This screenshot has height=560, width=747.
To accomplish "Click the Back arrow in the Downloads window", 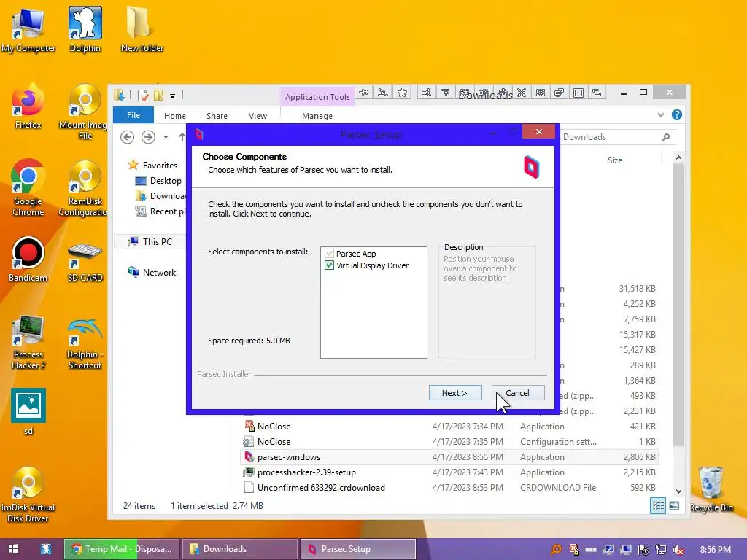I will point(127,137).
